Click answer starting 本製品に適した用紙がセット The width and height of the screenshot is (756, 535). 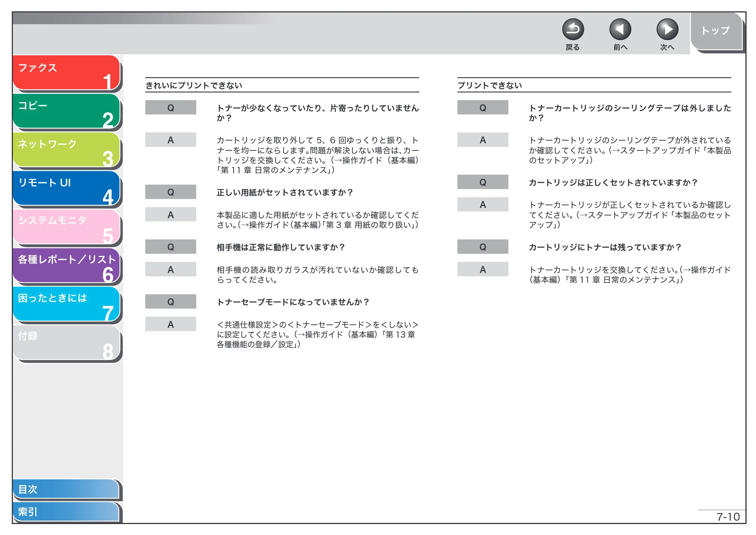(318, 220)
